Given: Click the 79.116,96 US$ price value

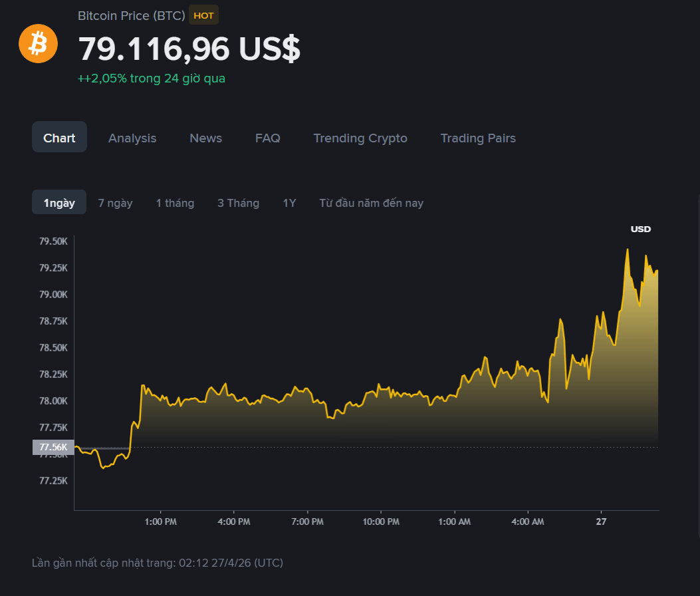Looking at the screenshot, I should pyautogui.click(x=189, y=49).
